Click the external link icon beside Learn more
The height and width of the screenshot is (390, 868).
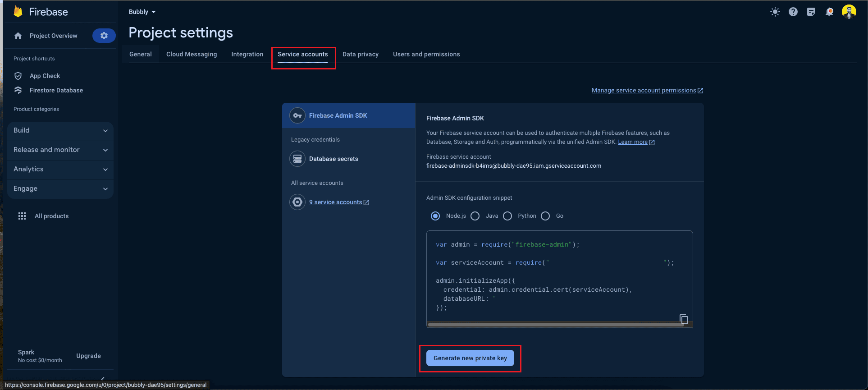[x=652, y=142]
